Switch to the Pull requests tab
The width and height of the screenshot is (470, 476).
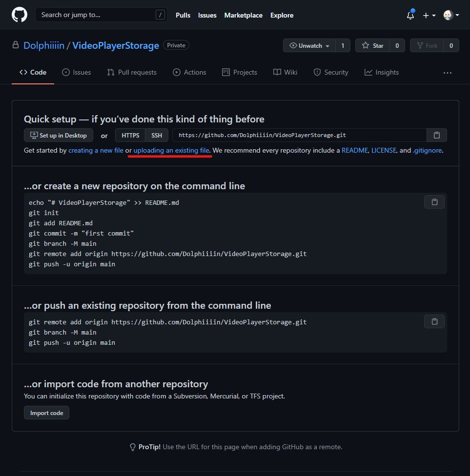(132, 72)
